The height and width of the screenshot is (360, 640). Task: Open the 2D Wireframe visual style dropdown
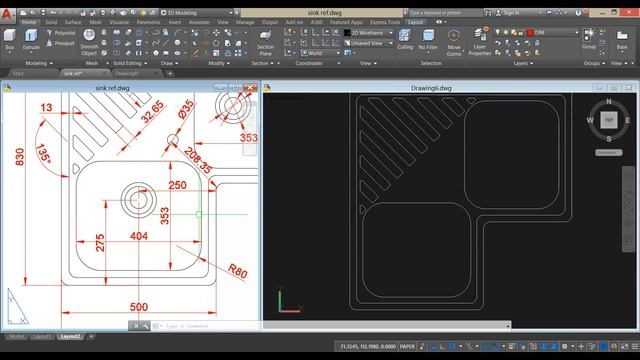click(x=368, y=33)
